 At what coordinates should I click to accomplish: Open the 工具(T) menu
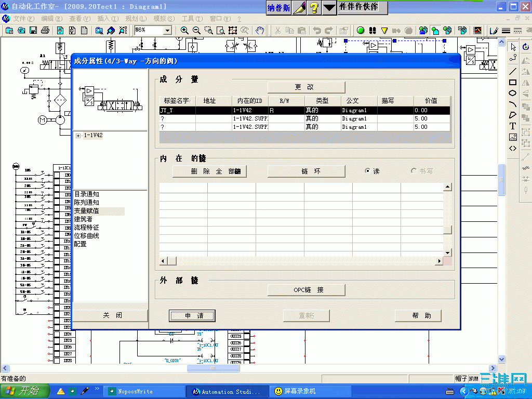click(192, 19)
